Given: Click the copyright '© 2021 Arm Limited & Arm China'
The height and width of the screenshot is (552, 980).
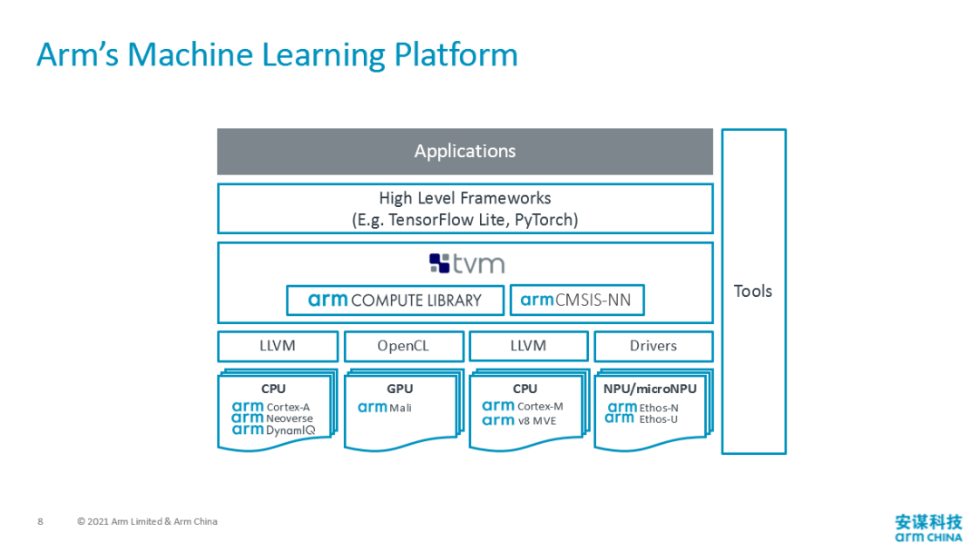Looking at the screenshot, I should coord(148,521).
